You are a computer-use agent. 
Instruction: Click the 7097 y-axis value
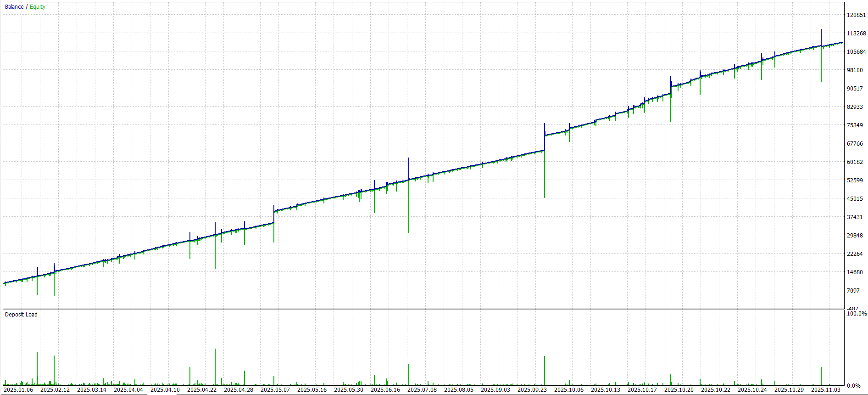(x=853, y=291)
